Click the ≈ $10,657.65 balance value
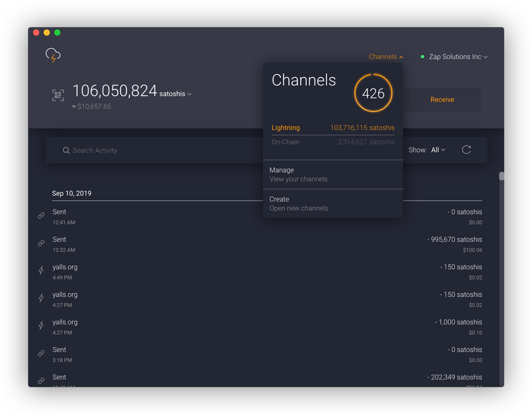The image size is (532, 416). 91,107
